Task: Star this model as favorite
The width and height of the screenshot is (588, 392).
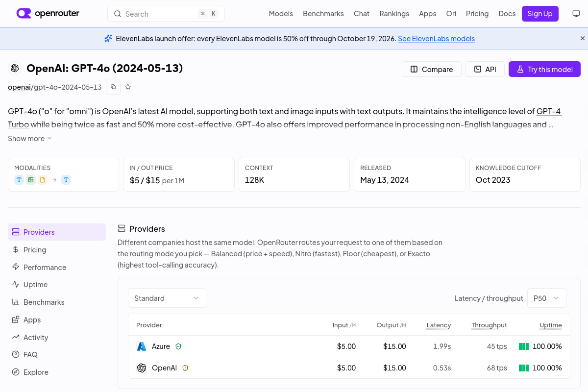Action: pyautogui.click(x=128, y=87)
